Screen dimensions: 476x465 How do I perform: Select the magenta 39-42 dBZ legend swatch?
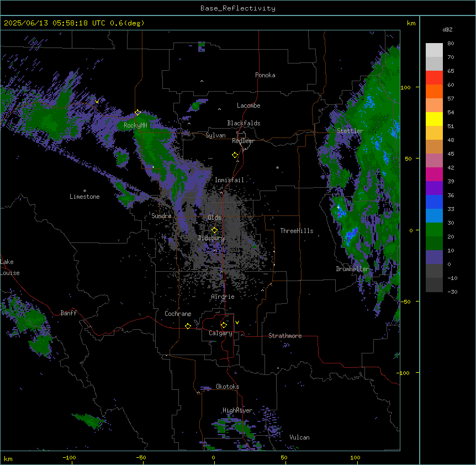pyautogui.click(x=434, y=174)
